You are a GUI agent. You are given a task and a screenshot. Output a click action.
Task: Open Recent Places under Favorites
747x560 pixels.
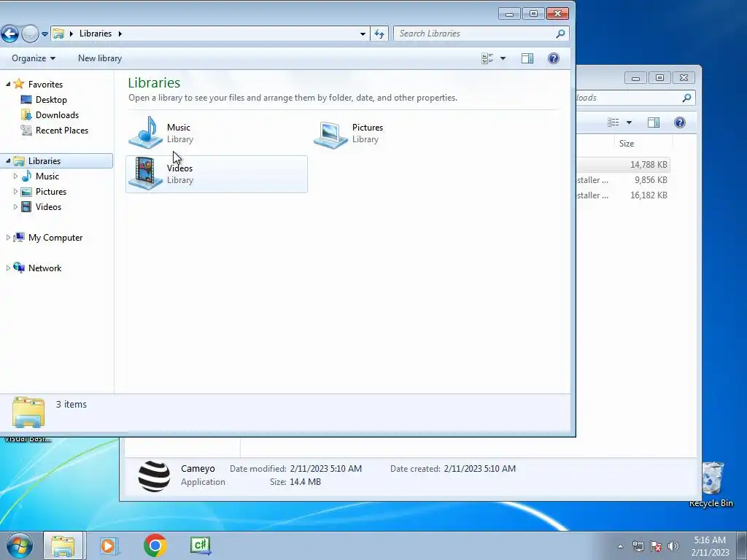tap(62, 130)
